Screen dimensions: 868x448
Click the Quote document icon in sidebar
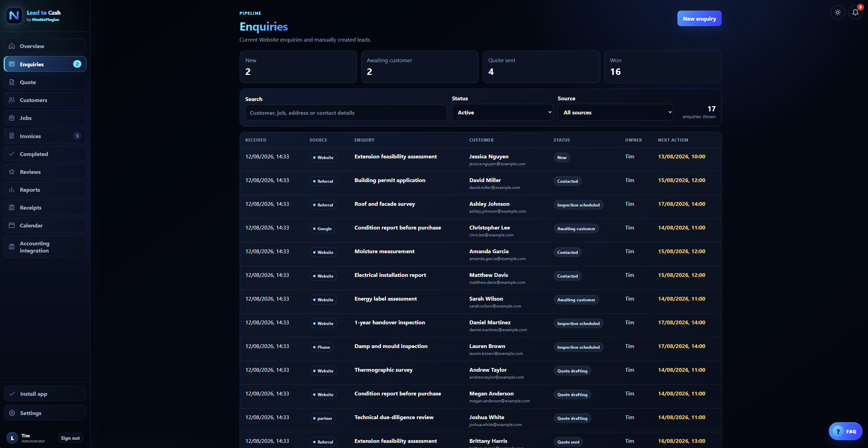tap(12, 82)
